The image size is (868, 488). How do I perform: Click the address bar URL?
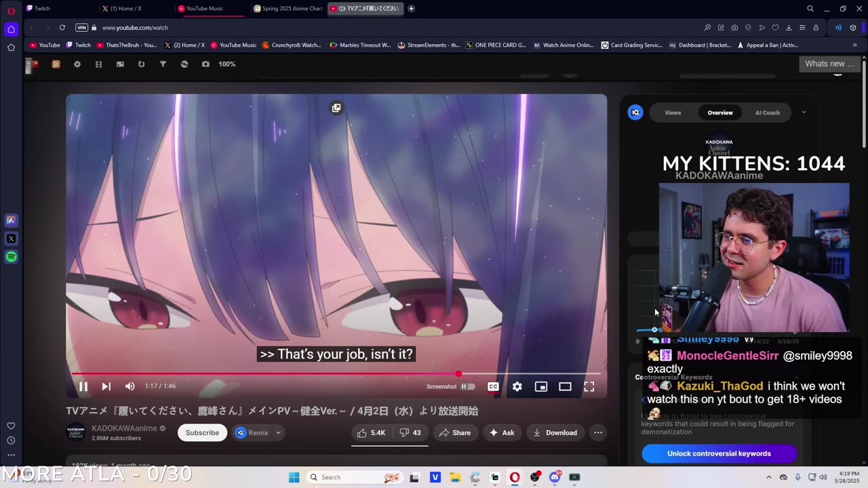135,28
